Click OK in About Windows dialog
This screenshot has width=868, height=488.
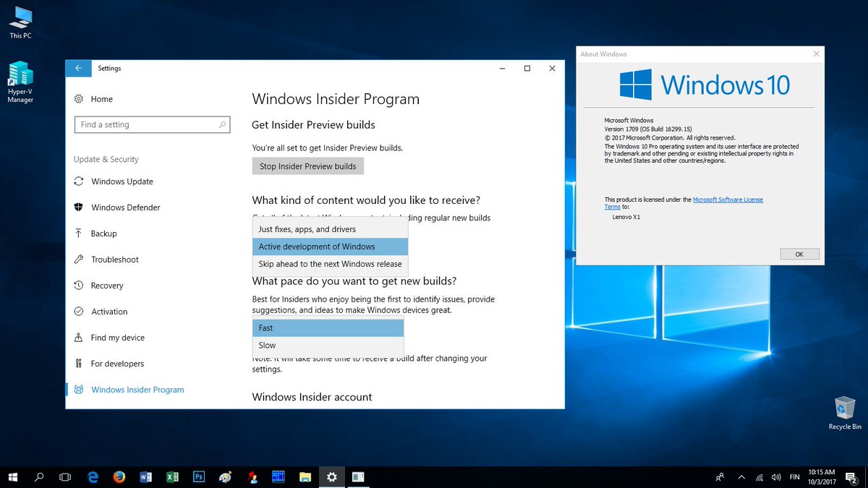[799, 254]
